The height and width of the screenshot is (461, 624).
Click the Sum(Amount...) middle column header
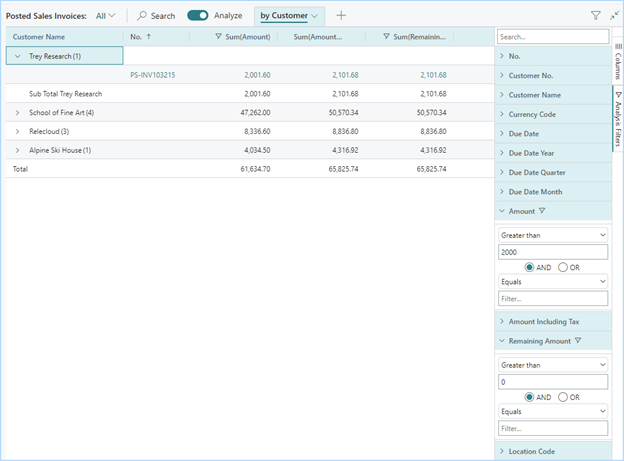point(318,37)
